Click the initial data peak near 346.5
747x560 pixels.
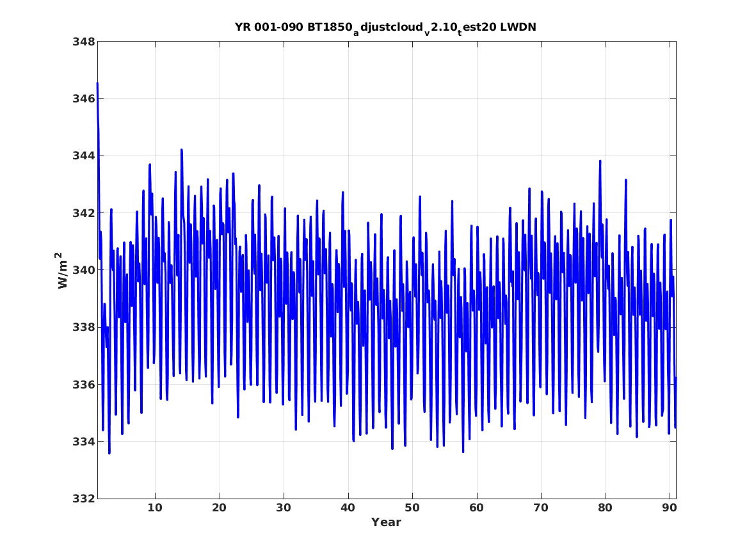click(x=97, y=84)
